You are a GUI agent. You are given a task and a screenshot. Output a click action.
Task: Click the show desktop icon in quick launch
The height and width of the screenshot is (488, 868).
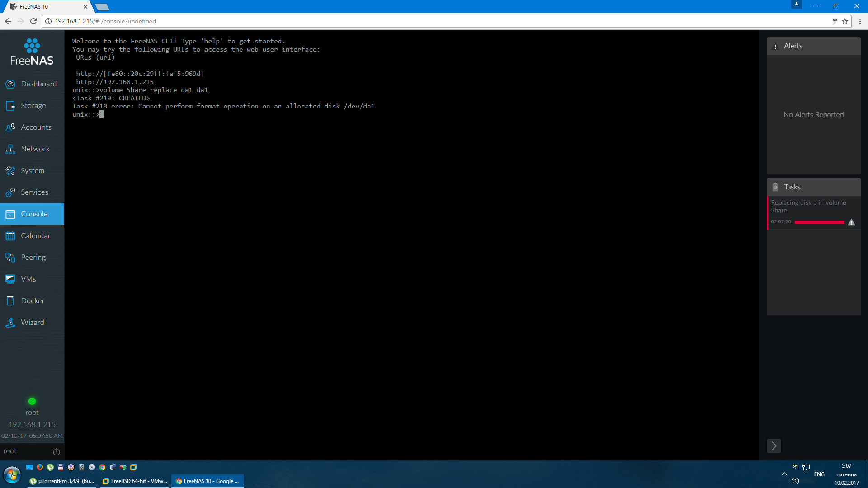(29, 467)
